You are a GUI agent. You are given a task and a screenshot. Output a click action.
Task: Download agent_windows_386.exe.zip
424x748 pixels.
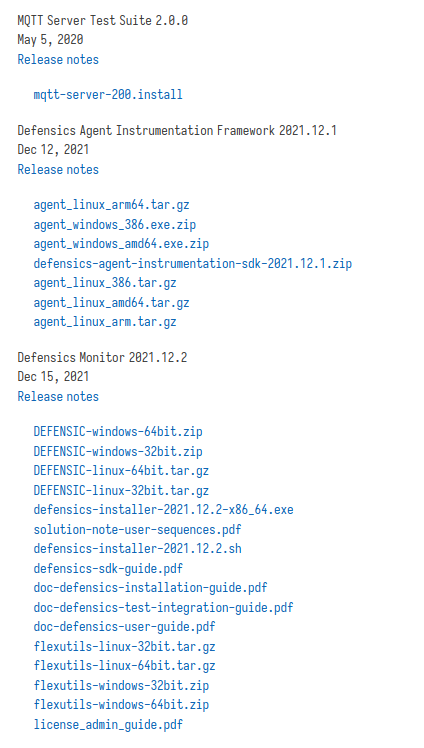click(x=114, y=225)
